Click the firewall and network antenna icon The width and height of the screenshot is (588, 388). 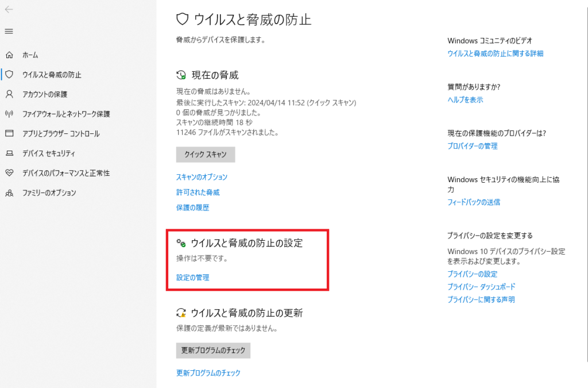9,114
